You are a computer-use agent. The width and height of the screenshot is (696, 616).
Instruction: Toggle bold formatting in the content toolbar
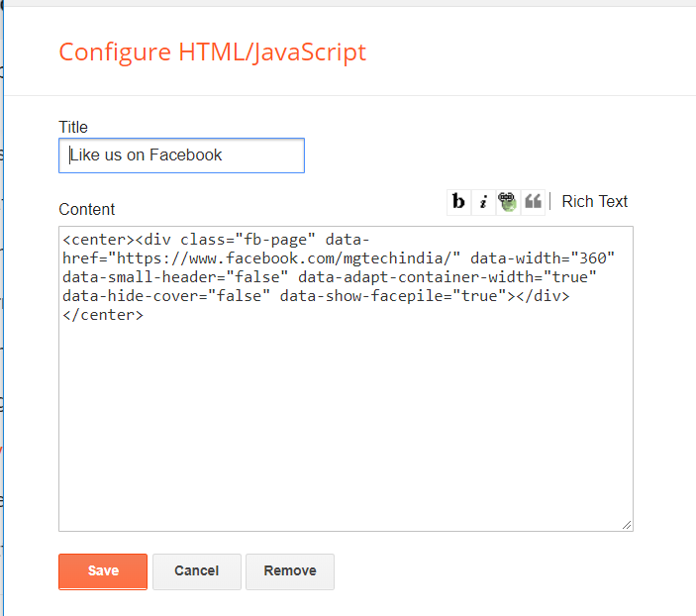458,201
